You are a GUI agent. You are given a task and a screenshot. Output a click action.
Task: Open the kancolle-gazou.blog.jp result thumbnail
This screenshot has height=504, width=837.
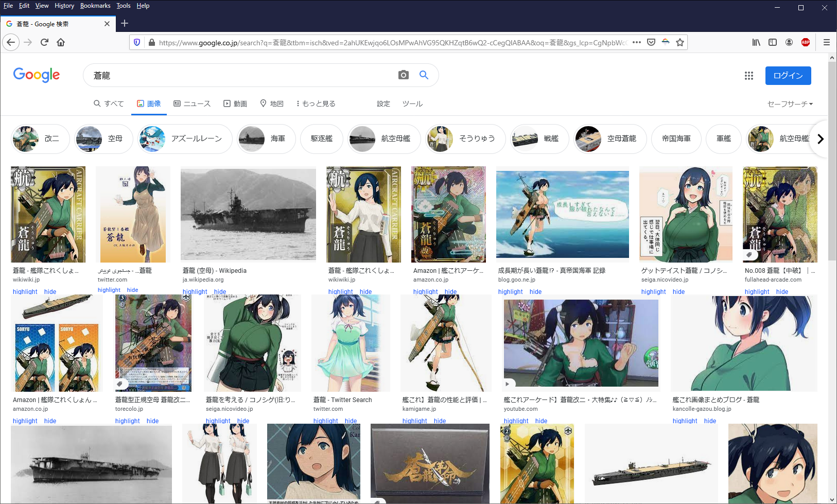point(744,343)
